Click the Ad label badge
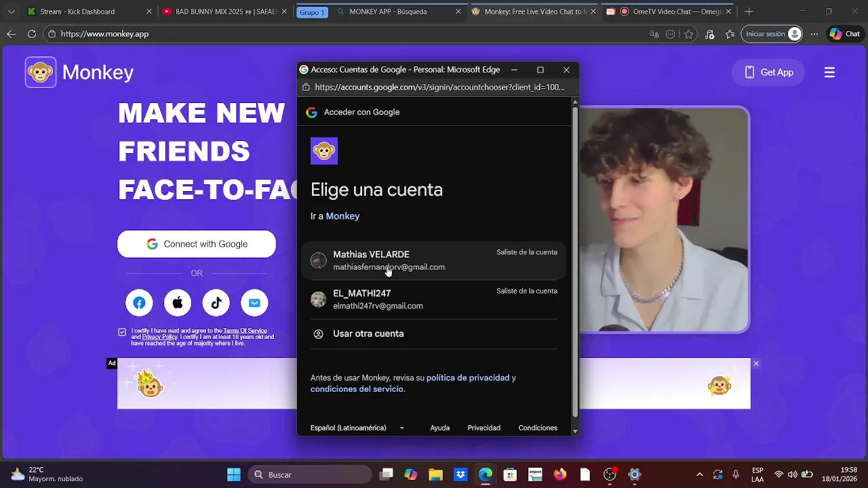 [112, 363]
